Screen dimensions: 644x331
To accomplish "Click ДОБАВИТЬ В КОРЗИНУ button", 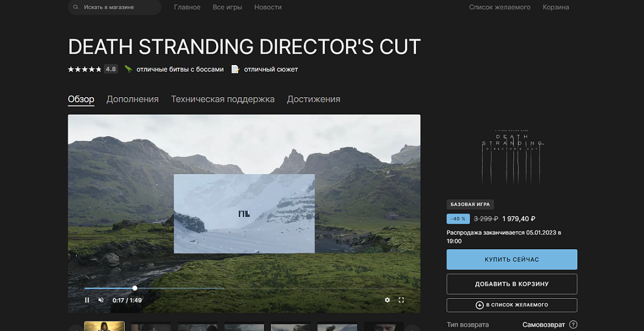I will (511, 284).
